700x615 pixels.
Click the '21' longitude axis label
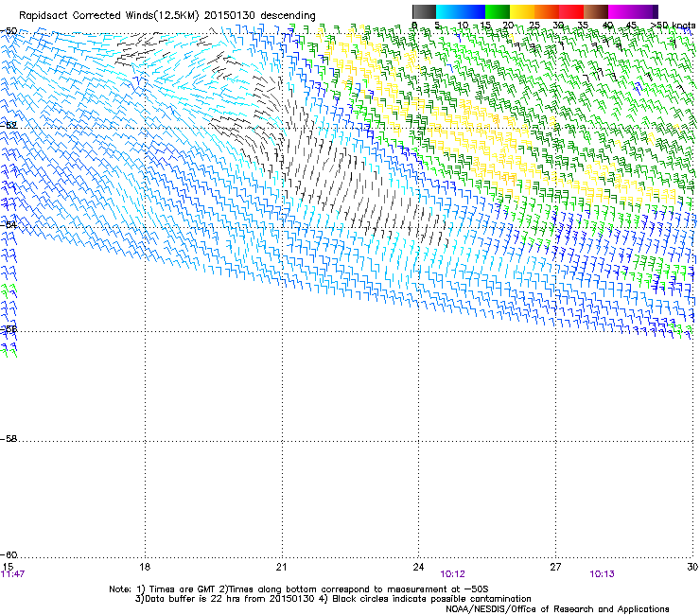point(281,567)
